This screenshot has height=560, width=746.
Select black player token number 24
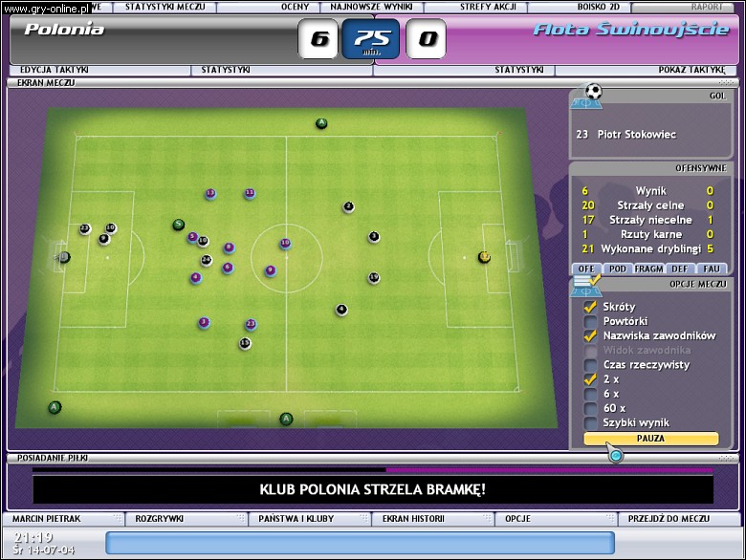point(206,260)
